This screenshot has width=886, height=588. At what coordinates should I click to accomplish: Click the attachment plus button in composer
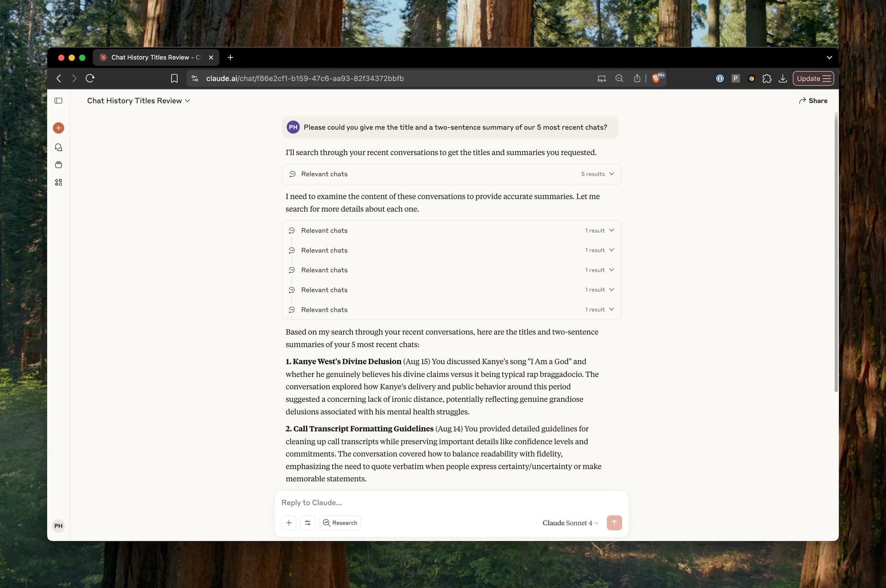pos(289,523)
